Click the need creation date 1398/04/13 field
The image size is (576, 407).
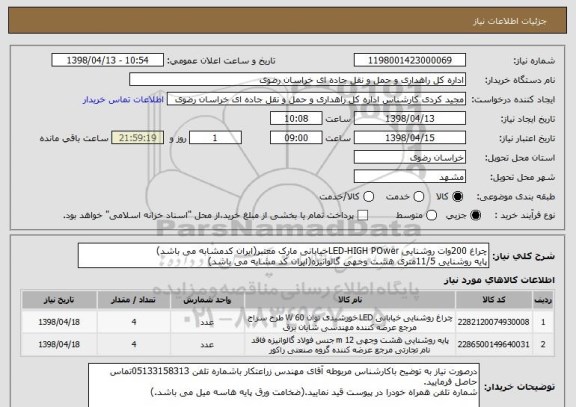tap(410, 118)
